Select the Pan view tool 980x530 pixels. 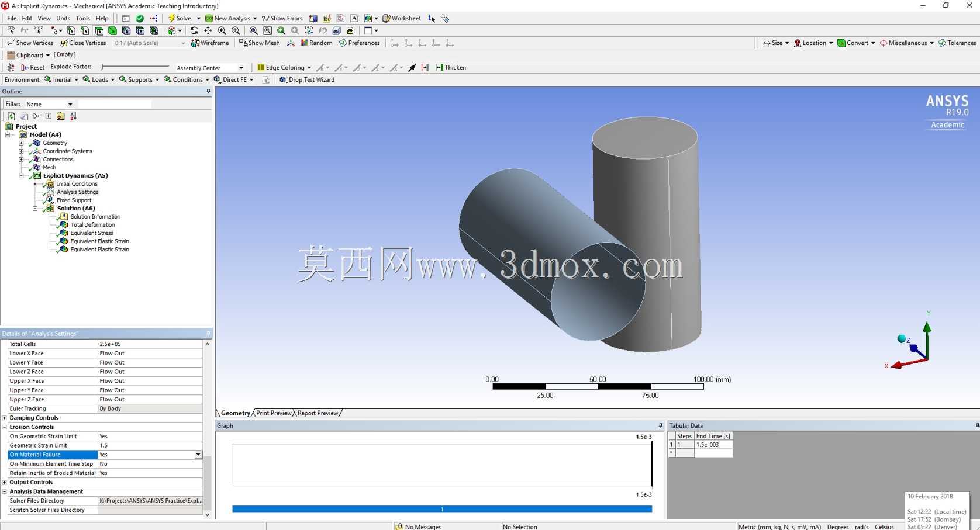[x=208, y=30]
